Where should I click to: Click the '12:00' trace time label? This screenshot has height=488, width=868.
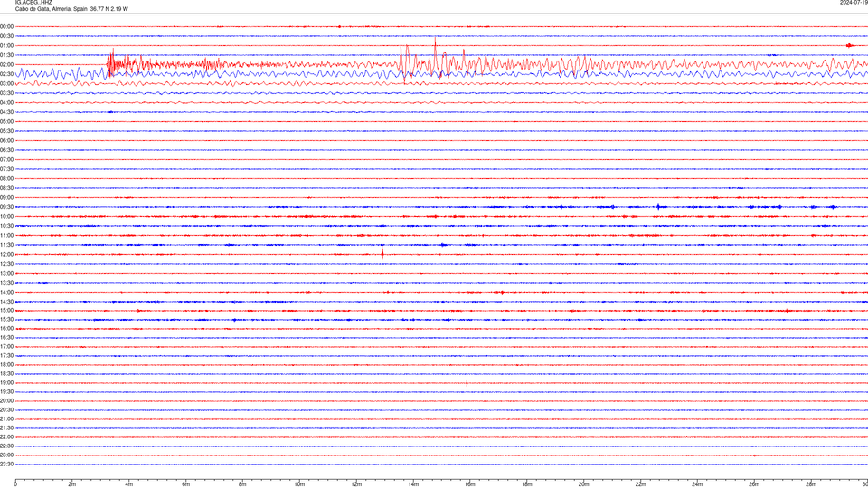click(x=6, y=255)
